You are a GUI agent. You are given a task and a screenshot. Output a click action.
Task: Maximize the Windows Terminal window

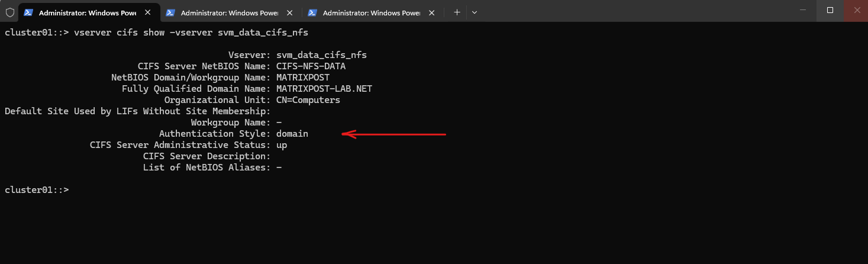[x=830, y=10]
